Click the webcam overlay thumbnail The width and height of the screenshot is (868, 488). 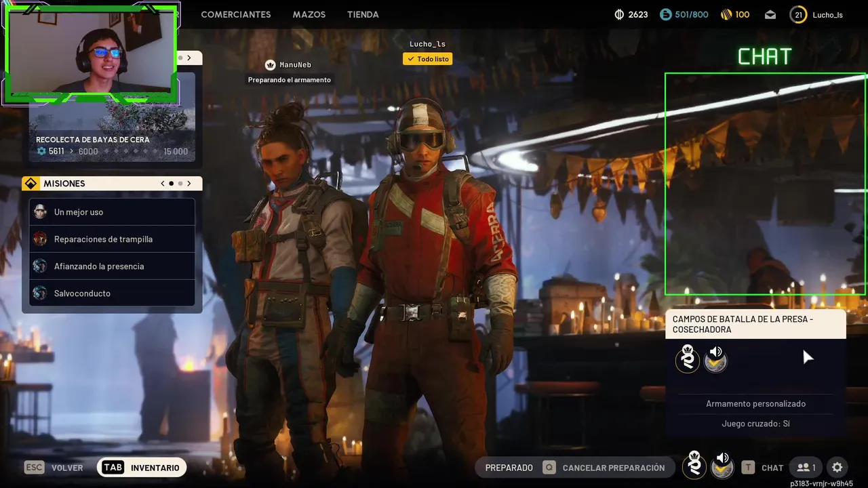click(91, 54)
